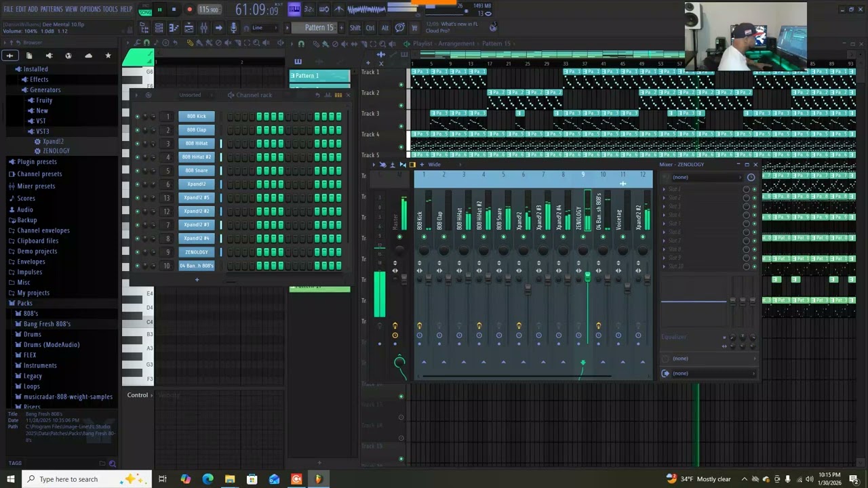Screen dimensions: 868x488
Task: Mute the Master mixer track green light
Action: 399,237
